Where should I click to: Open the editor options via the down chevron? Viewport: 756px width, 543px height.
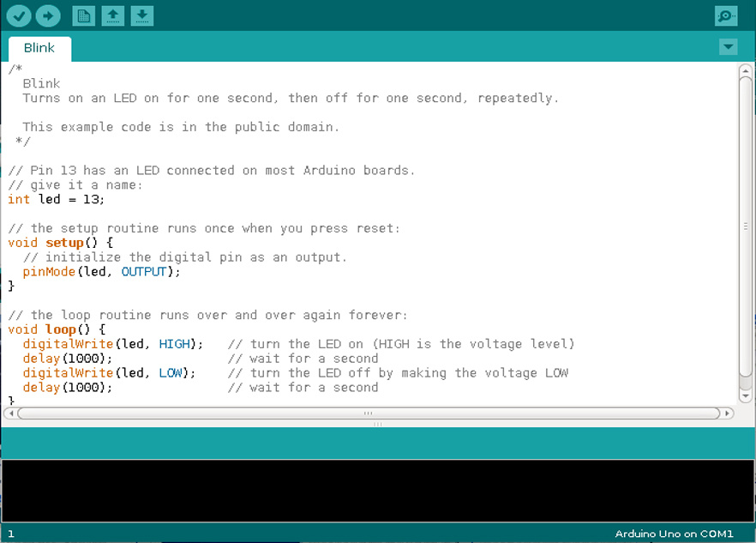[x=728, y=47]
